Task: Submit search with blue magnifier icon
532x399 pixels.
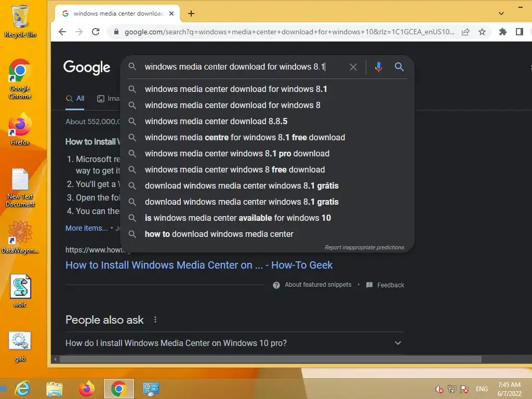Action: point(400,67)
